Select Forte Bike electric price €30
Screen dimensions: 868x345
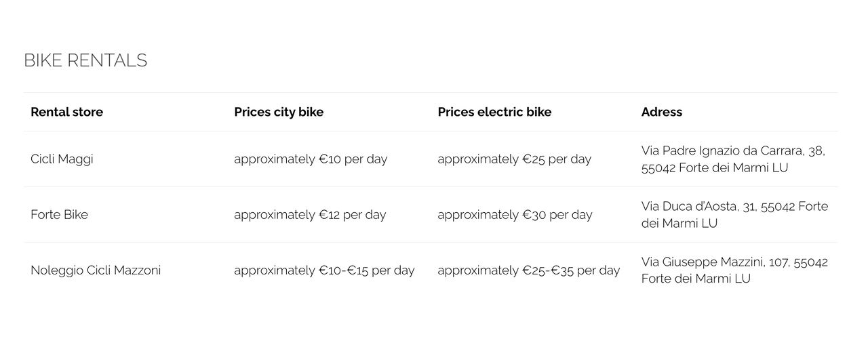pos(515,215)
